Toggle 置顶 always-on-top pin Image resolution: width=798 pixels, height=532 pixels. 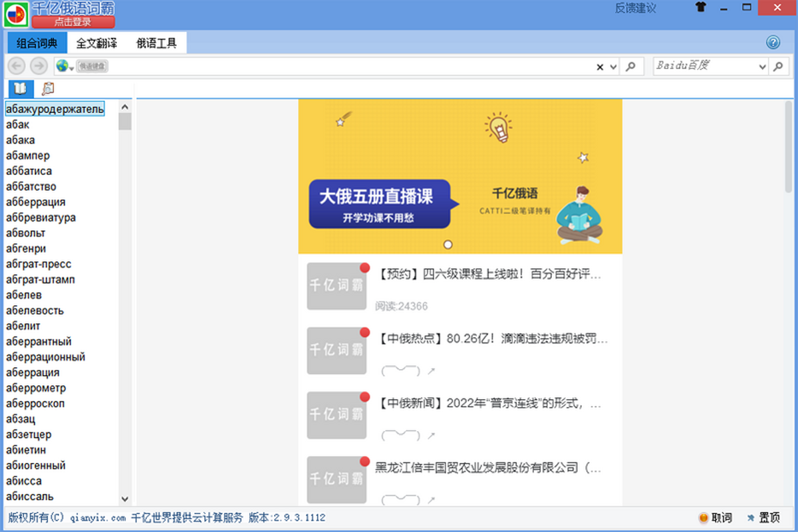(763, 518)
